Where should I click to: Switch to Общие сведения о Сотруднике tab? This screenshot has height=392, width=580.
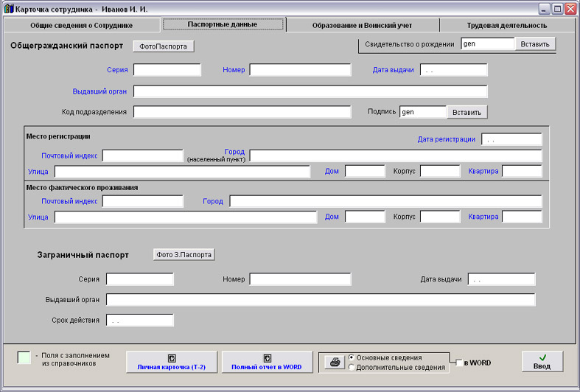(x=82, y=25)
